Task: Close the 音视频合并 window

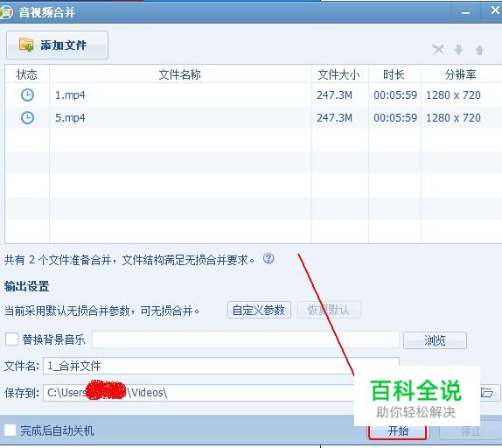Action: tap(495, 10)
